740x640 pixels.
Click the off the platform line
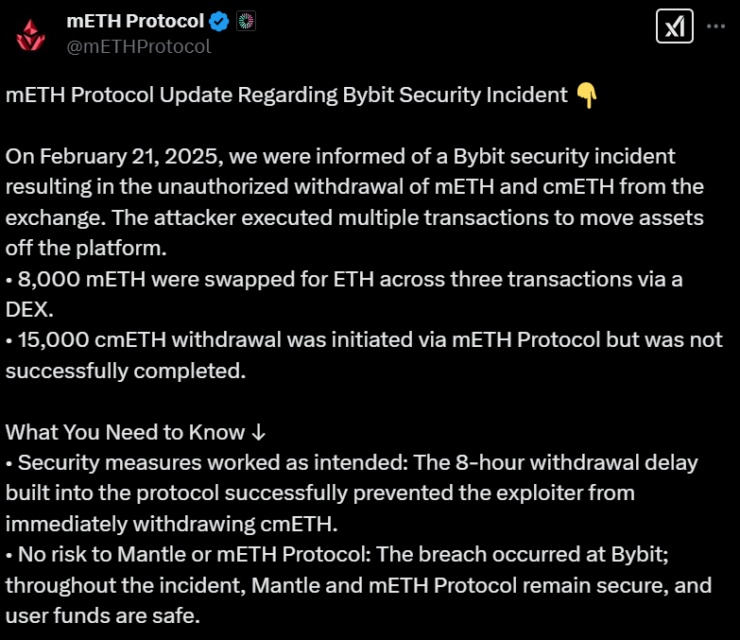tap(86, 248)
